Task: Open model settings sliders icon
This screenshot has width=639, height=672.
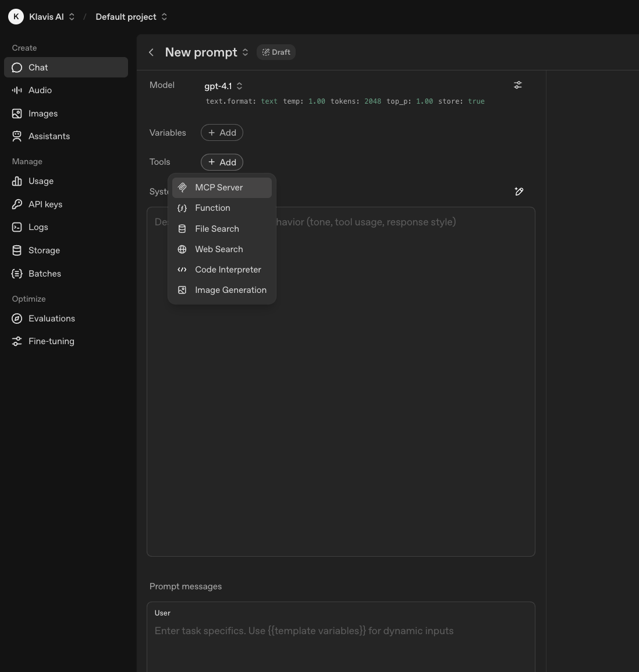Action: point(518,85)
